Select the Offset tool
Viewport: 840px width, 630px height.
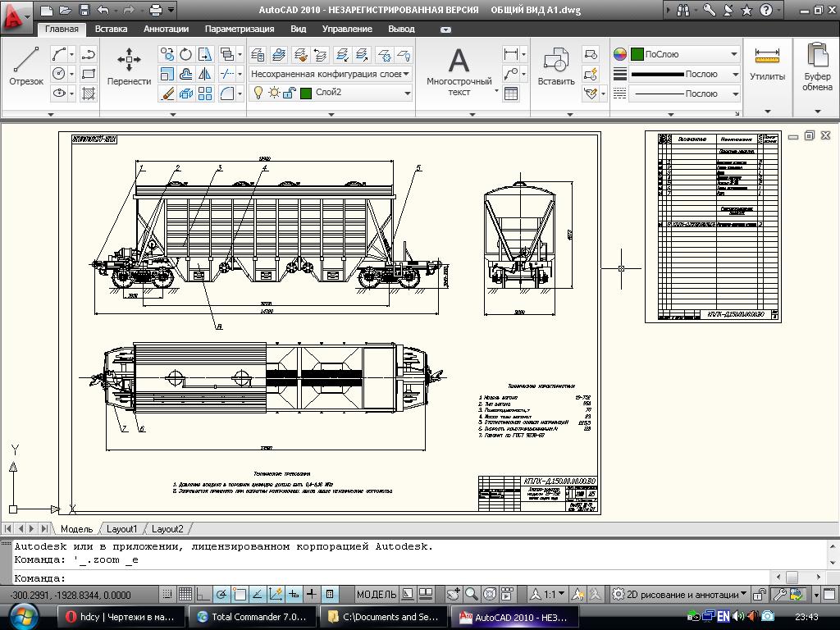186,74
